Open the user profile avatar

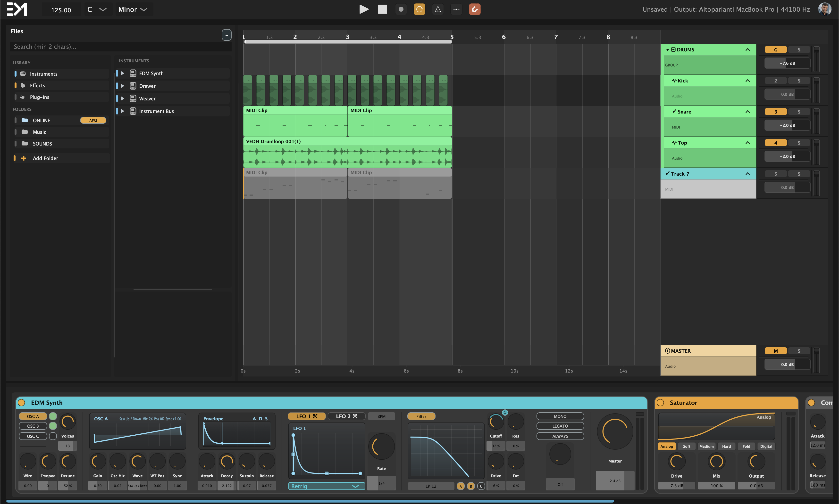pyautogui.click(x=825, y=9)
